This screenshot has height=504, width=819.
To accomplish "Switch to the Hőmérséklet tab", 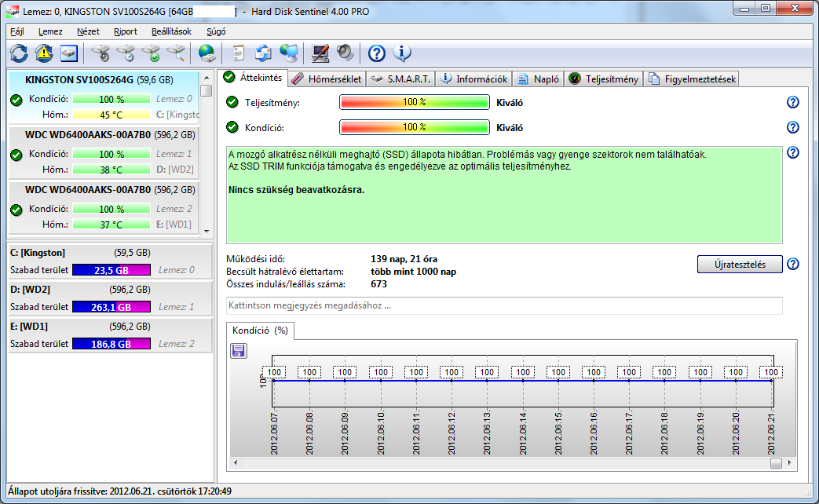I will 327,79.
